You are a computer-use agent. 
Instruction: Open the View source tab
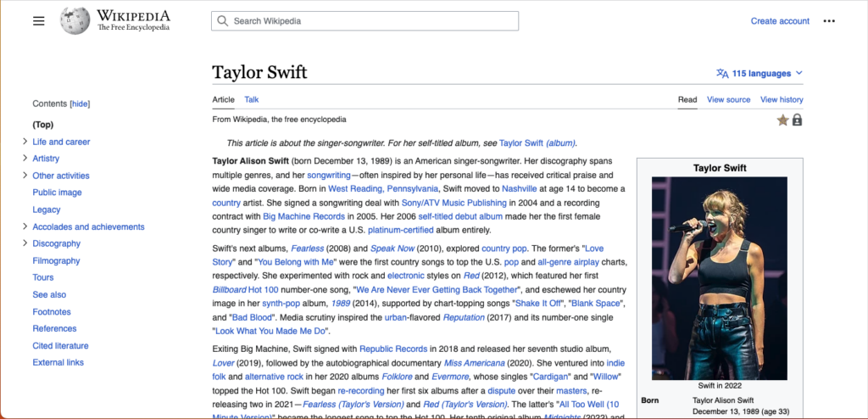click(x=728, y=100)
